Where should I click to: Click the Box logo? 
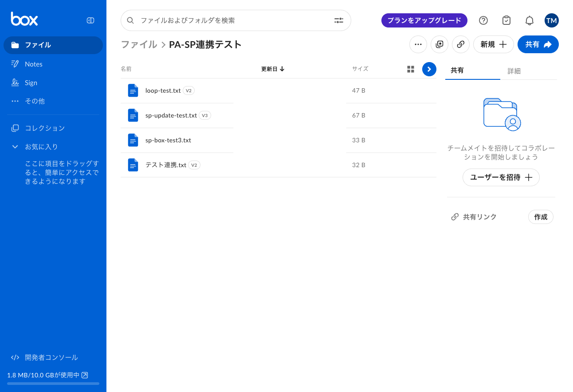point(24,19)
